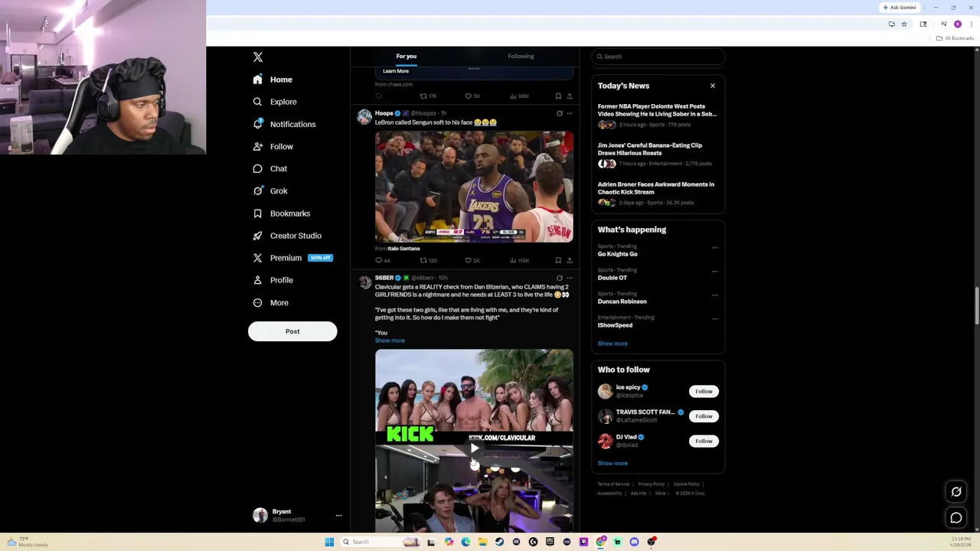Open File Explorer from taskbar

[x=482, y=542]
